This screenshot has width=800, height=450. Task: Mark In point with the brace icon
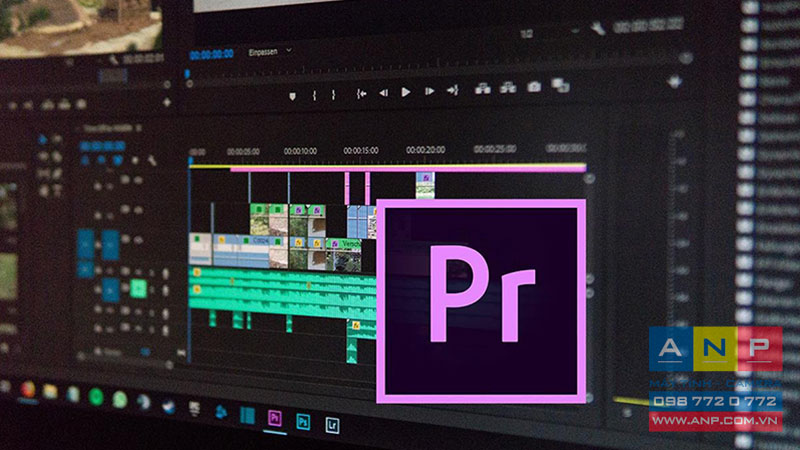click(x=314, y=95)
